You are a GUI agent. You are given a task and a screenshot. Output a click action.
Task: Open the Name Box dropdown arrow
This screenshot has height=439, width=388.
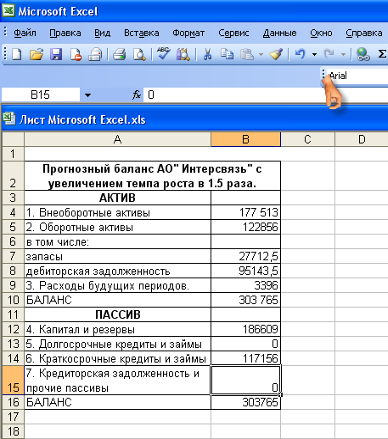[x=88, y=95]
